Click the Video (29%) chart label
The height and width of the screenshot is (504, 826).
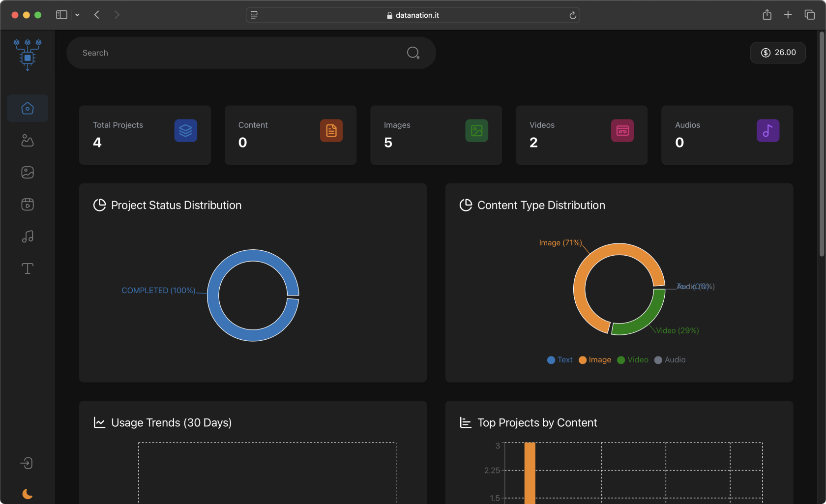[x=678, y=330]
